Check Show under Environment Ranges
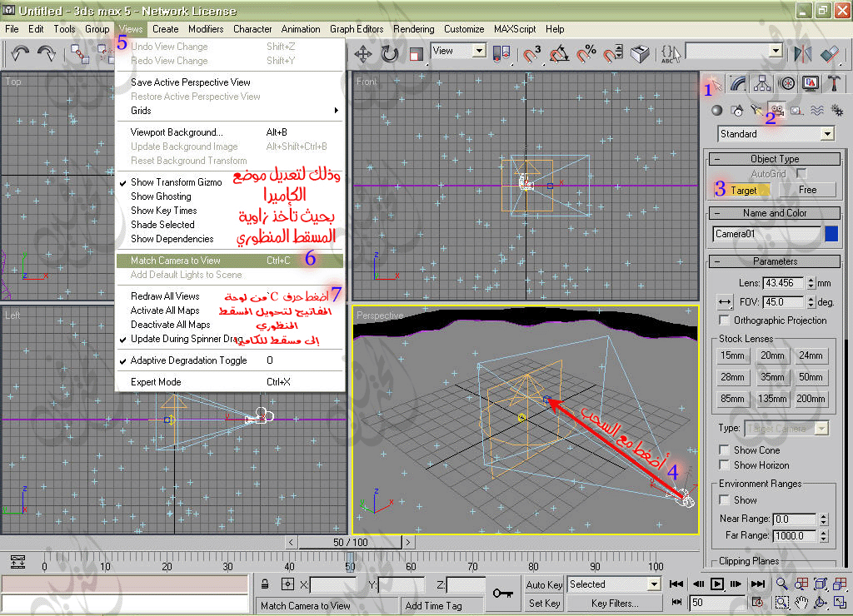 click(x=724, y=499)
